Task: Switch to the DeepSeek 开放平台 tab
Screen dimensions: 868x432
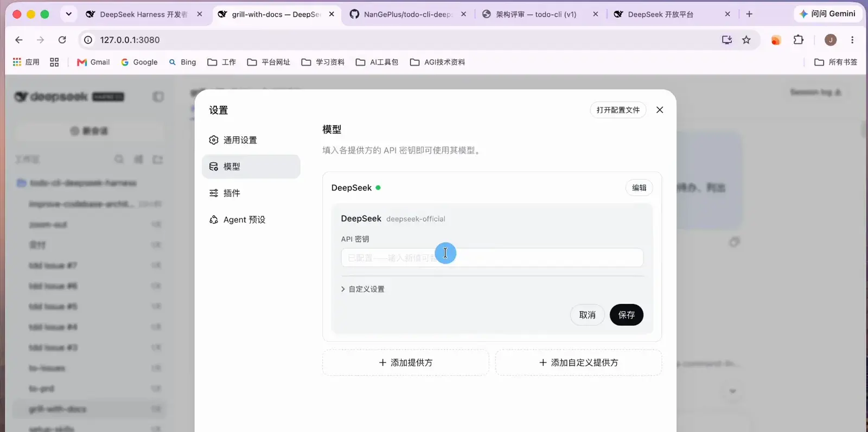Action: (672, 15)
